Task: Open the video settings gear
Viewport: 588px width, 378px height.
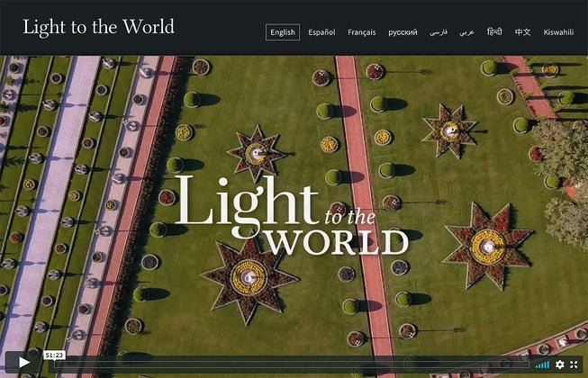Action: click(x=559, y=364)
